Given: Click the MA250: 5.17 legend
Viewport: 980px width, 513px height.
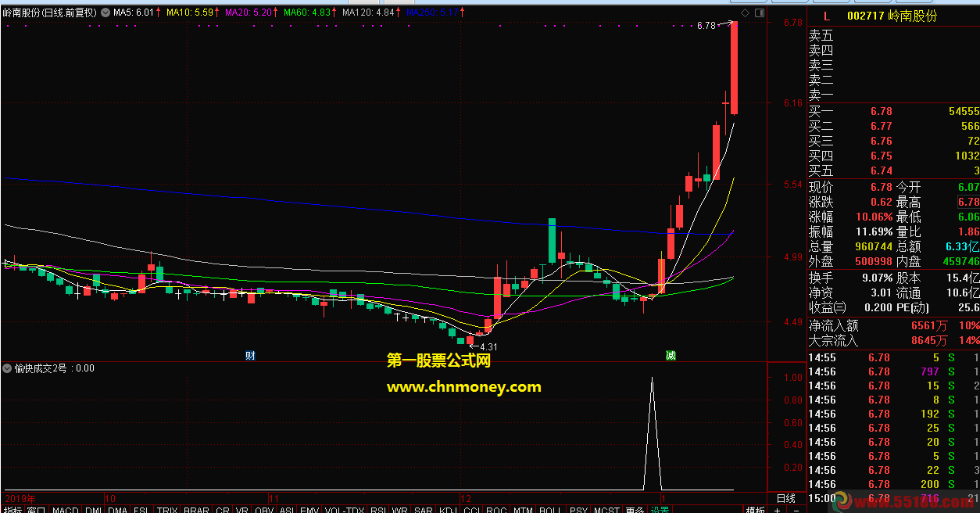Looking at the screenshot, I should click(432, 13).
